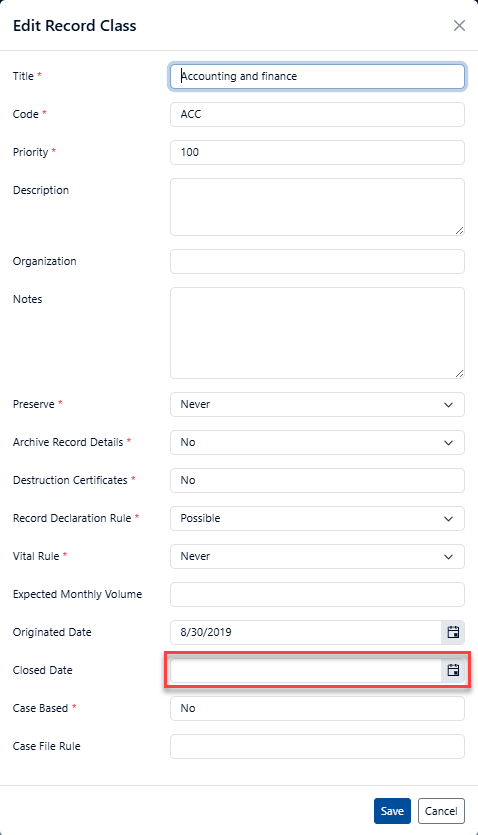
Task: Close the Edit Record Class dialog
Action: click(459, 26)
